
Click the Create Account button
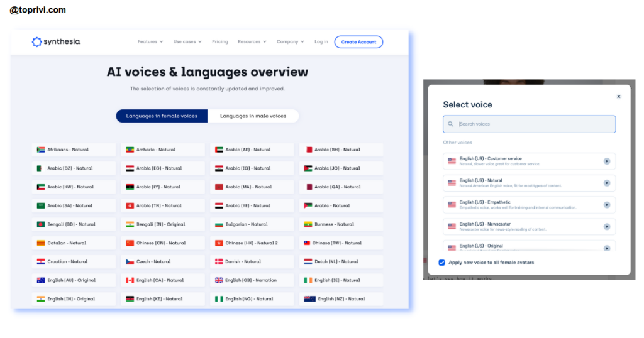[x=358, y=42]
